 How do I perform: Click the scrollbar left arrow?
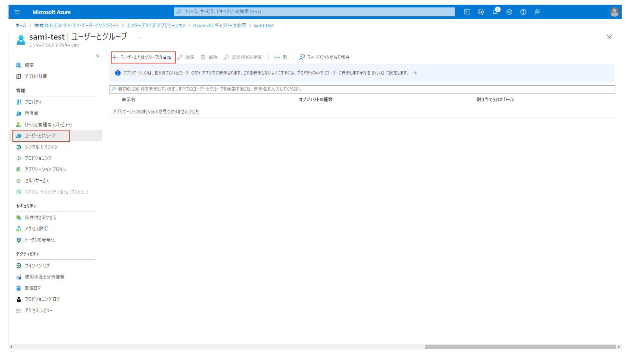click(x=11, y=347)
